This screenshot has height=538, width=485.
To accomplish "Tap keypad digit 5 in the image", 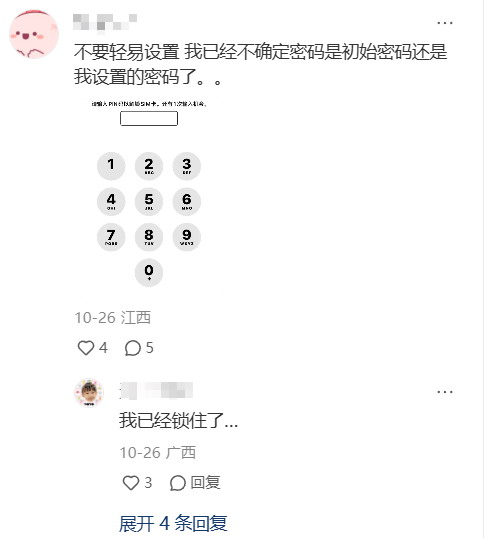I will tap(149, 201).
